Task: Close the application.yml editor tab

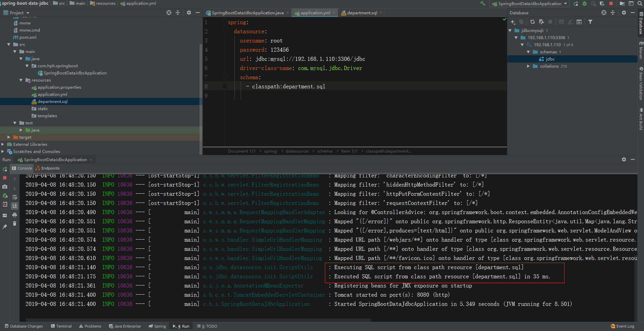Action: click(334, 13)
